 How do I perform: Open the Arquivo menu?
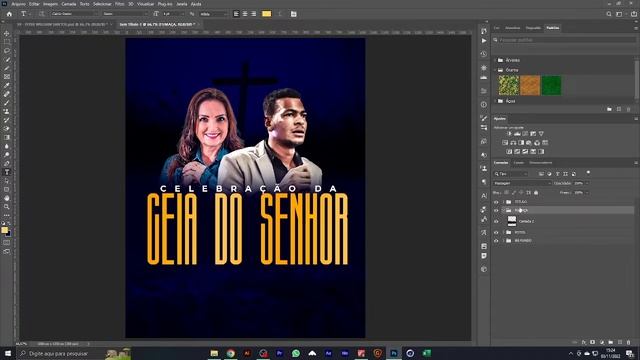pos(18,4)
